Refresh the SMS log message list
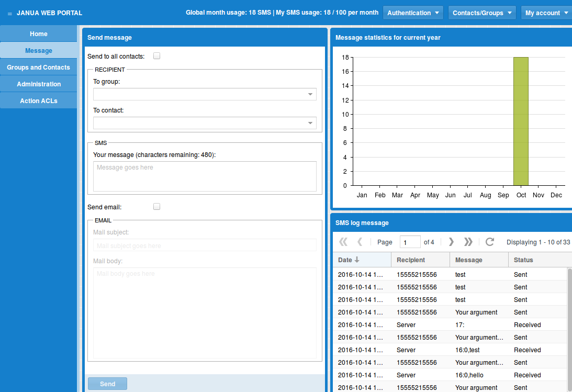Screen dimensions: 572x392 pyautogui.click(x=489, y=242)
